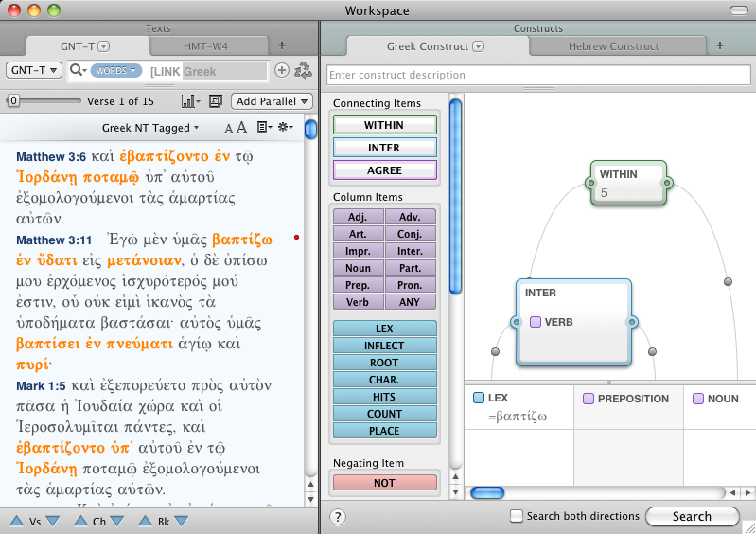Viewport: 756px width, 534px height.
Task: Expand the Add Parallel dropdown
Action: [273, 101]
